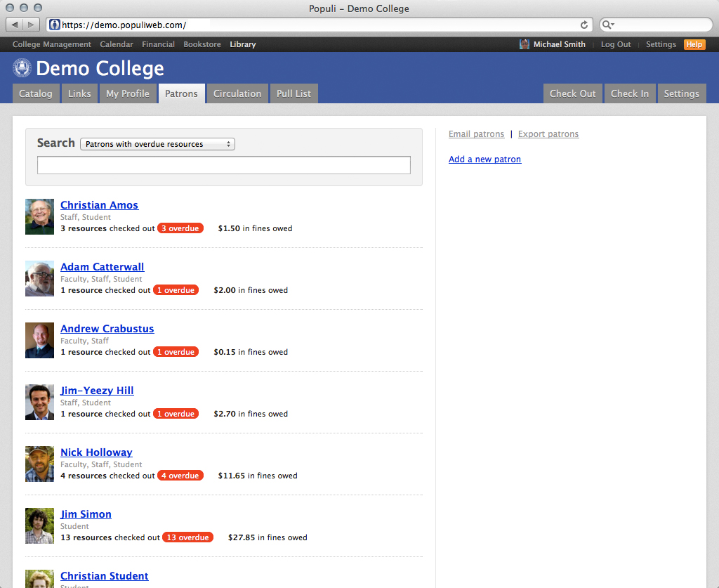This screenshot has height=588, width=719.
Task: Open the College Management menu
Action: point(52,44)
